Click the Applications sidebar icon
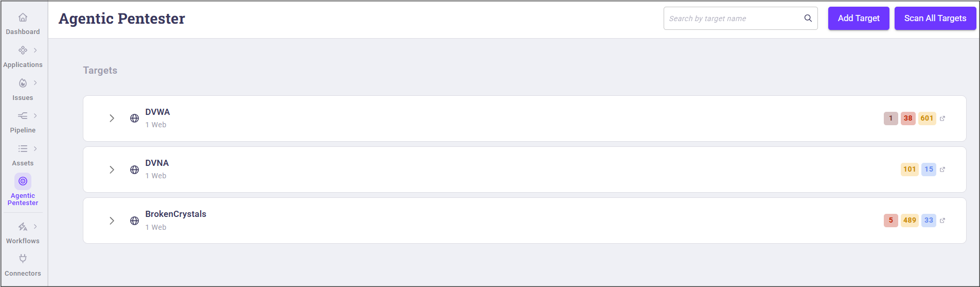Screen dimensions: 980x287 (23, 50)
